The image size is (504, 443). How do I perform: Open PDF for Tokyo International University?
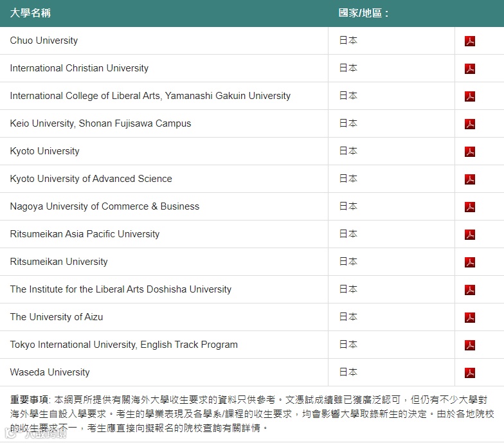click(x=469, y=345)
